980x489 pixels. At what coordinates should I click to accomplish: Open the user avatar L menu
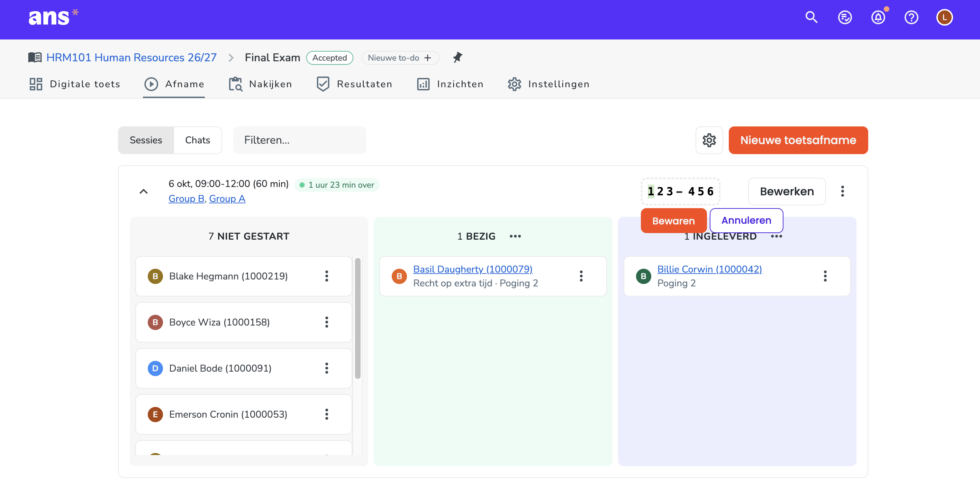944,17
